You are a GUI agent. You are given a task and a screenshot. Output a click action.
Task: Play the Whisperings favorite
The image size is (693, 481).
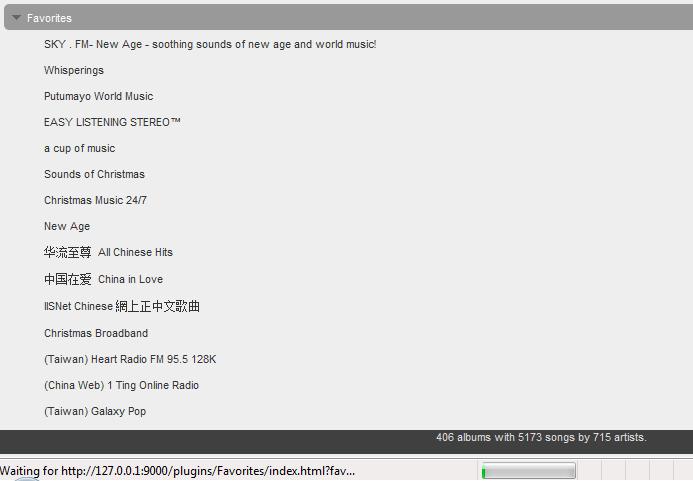[74, 70]
